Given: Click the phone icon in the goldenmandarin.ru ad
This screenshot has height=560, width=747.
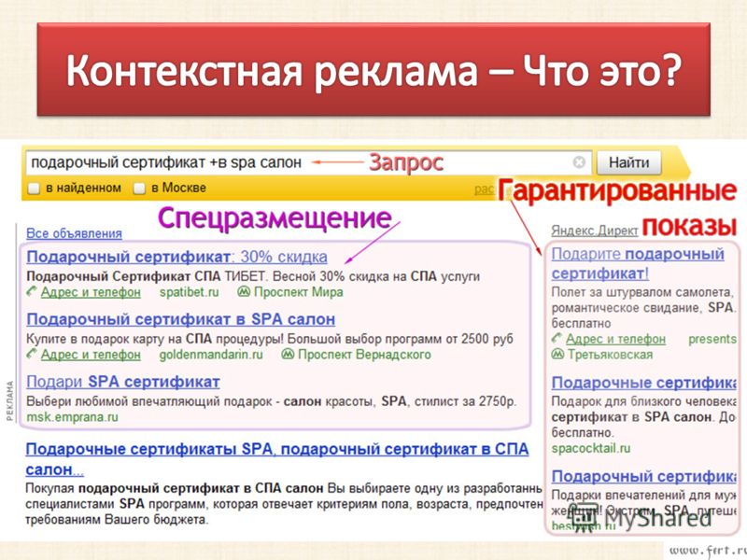Looking at the screenshot, I should tap(32, 354).
